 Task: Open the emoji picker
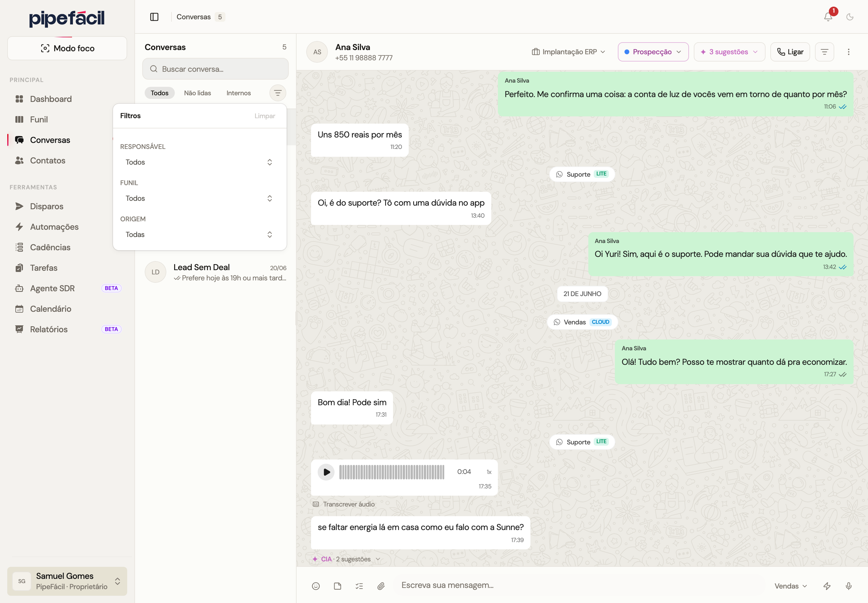point(316,586)
